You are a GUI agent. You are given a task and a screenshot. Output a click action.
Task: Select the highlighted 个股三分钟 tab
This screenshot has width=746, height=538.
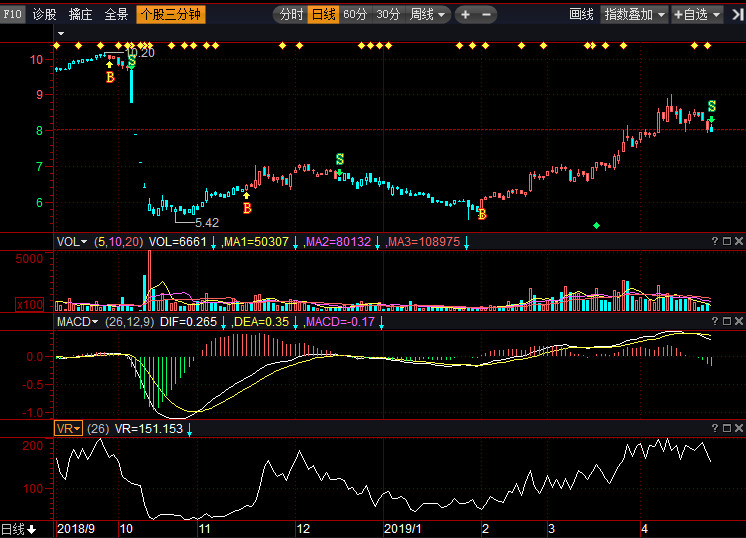pos(171,14)
